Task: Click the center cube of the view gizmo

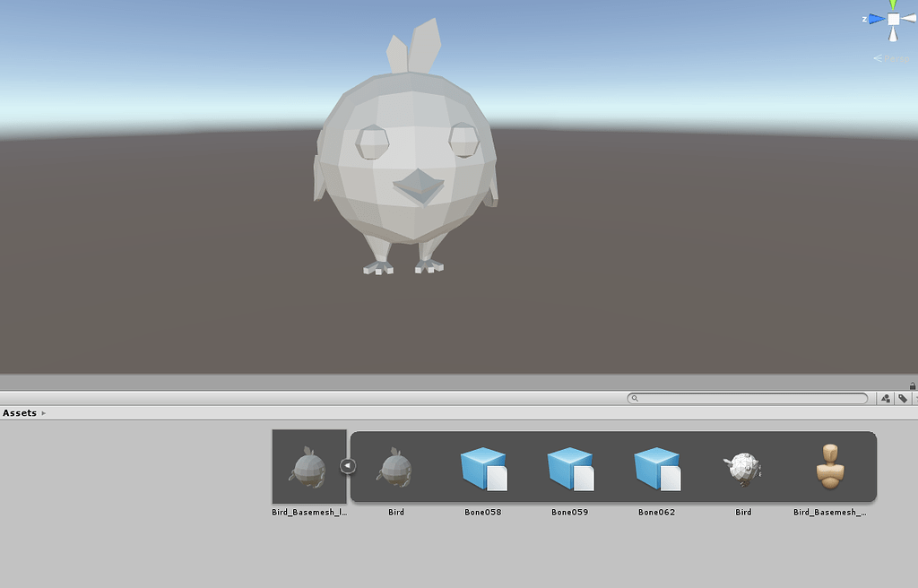Action: (892, 18)
